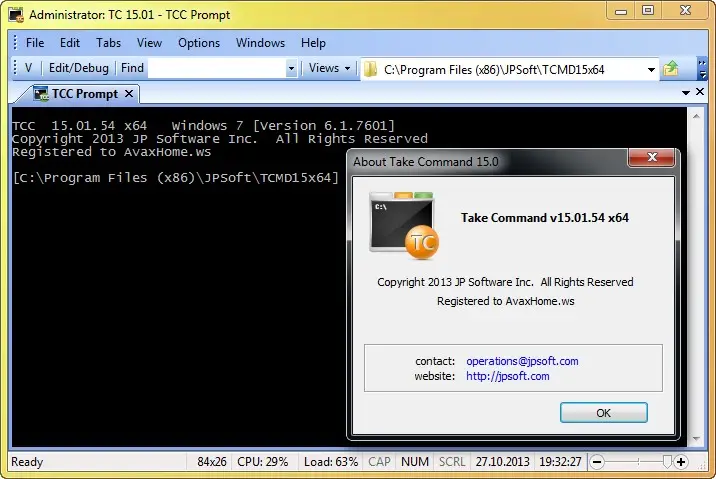The width and height of the screenshot is (716, 479).
Task: Expand the Find field dropdown arrow
Action: pos(291,69)
